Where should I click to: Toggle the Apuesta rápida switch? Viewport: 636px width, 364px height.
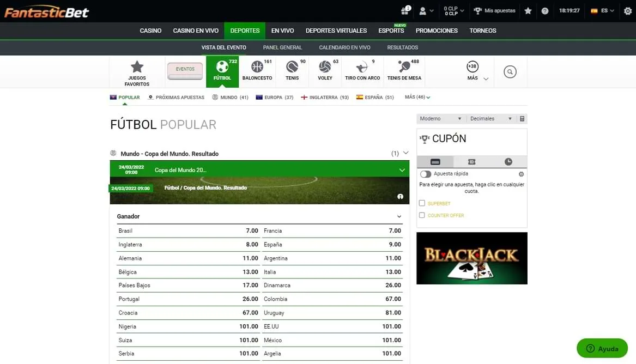[x=426, y=174]
